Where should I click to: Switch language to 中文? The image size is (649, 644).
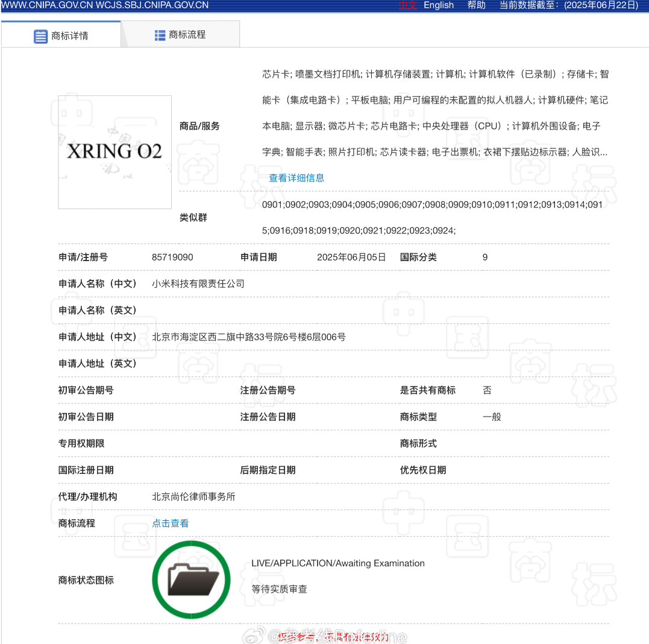[x=408, y=5]
